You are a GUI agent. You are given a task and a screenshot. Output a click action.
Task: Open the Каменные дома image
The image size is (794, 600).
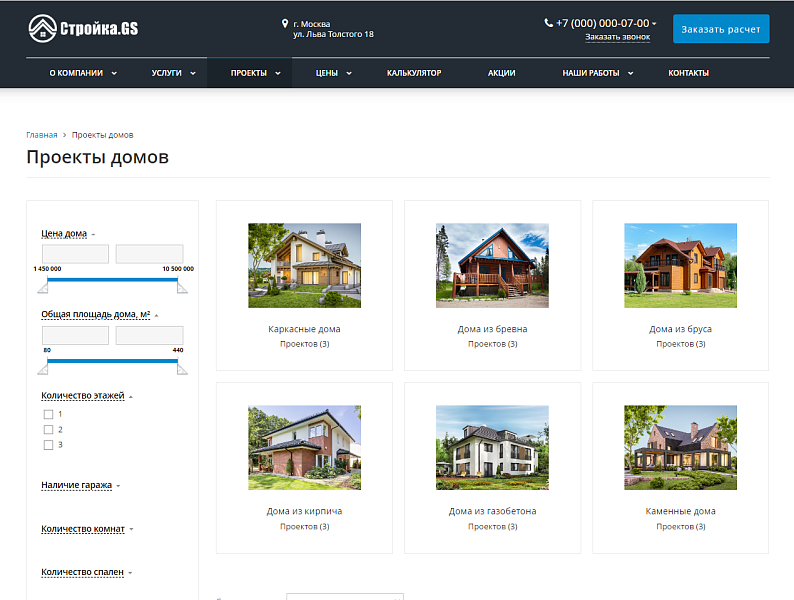pyautogui.click(x=680, y=447)
